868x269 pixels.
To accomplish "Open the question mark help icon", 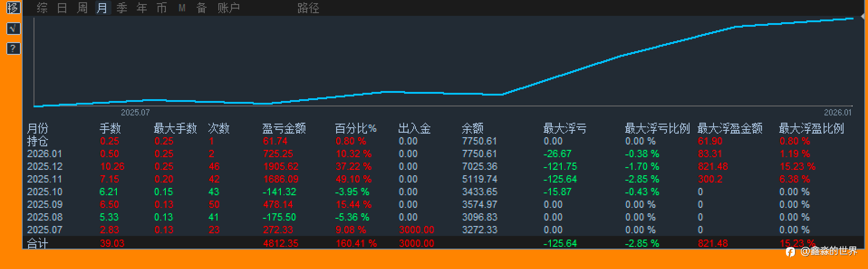I will click(13, 48).
